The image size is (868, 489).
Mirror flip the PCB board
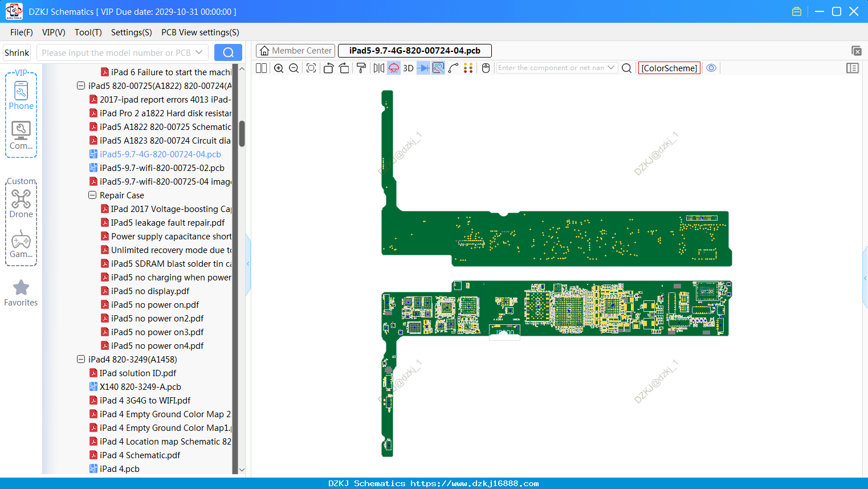pos(379,68)
